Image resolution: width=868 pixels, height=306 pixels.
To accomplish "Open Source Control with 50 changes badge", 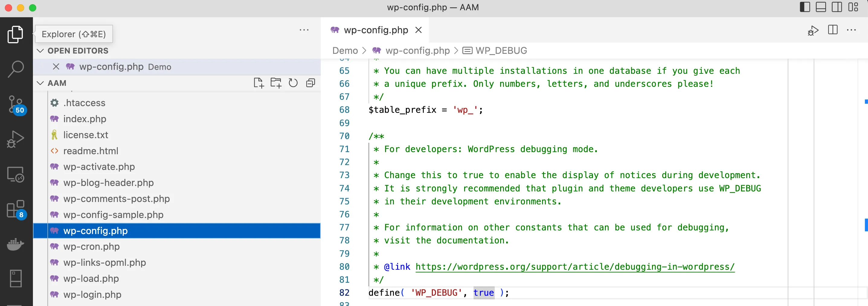I will pos(16,105).
